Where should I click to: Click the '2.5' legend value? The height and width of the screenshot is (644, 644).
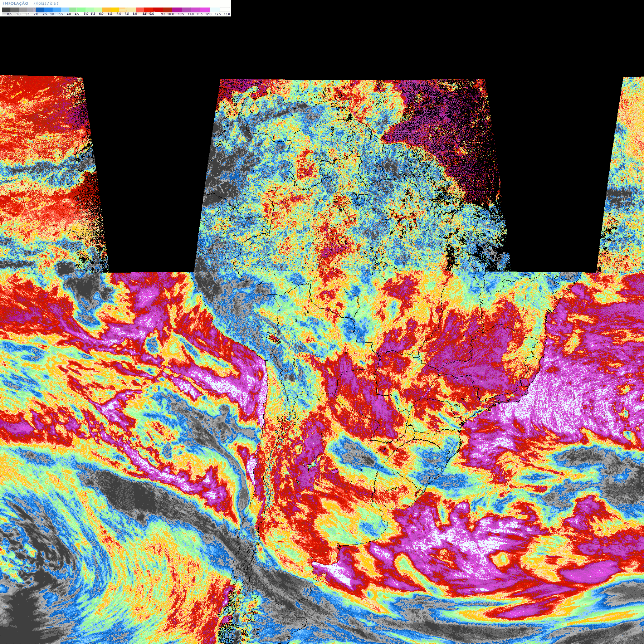pos(45,14)
